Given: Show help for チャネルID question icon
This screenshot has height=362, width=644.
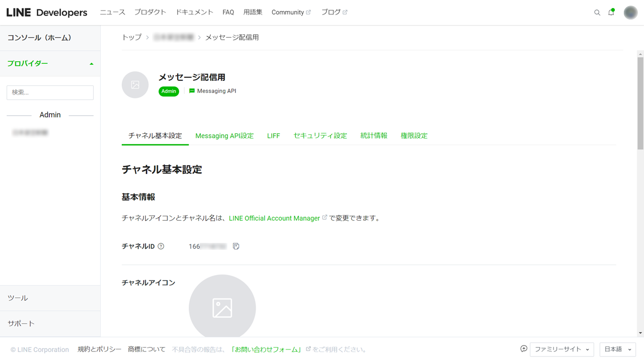Looking at the screenshot, I should click(161, 246).
